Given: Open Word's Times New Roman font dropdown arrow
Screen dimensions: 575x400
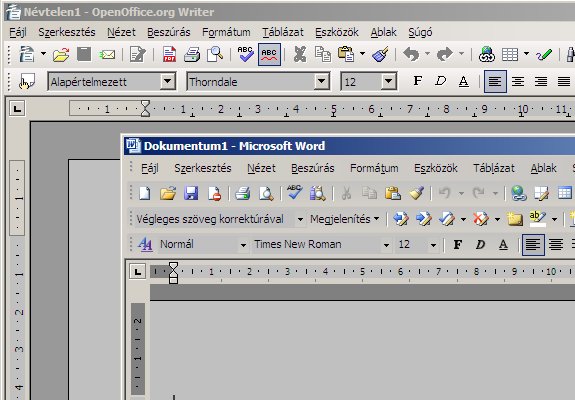Looking at the screenshot, I should [x=386, y=245].
